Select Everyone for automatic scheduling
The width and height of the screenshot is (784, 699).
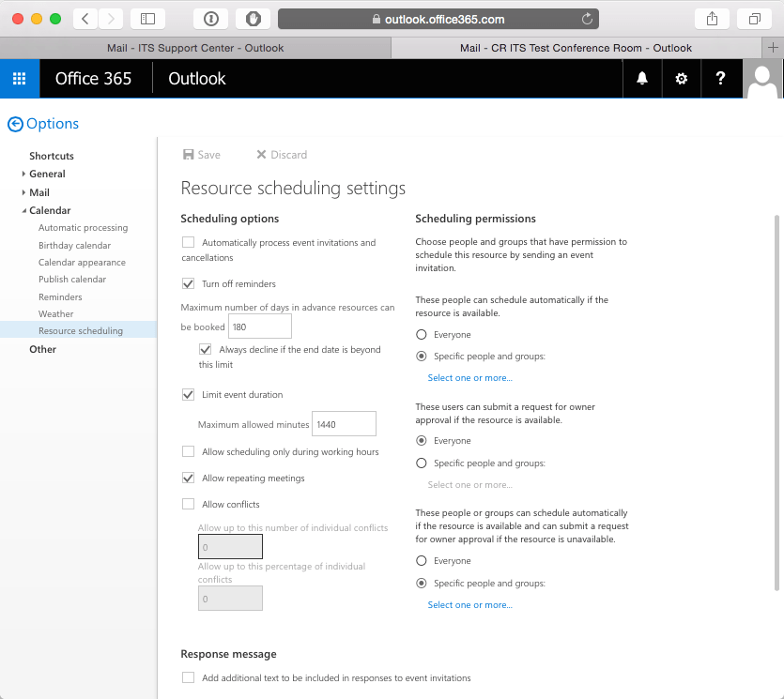(x=422, y=334)
